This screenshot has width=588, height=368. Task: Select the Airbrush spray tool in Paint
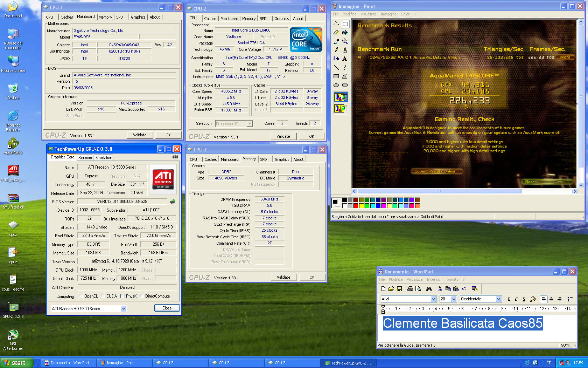coord(336,59)
